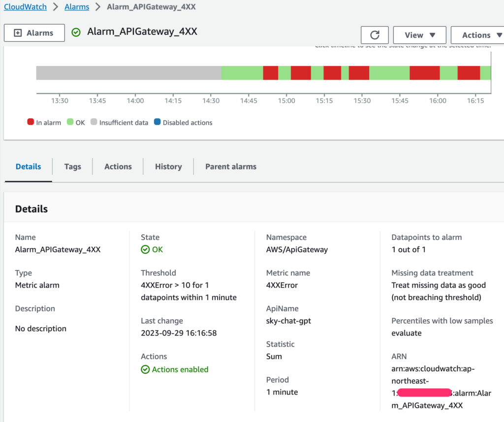Image resolution: width=504 pixels, height=422 pixels.
Task: Click the 13:30 timeline axis label
Action: (x=60, y=101)
